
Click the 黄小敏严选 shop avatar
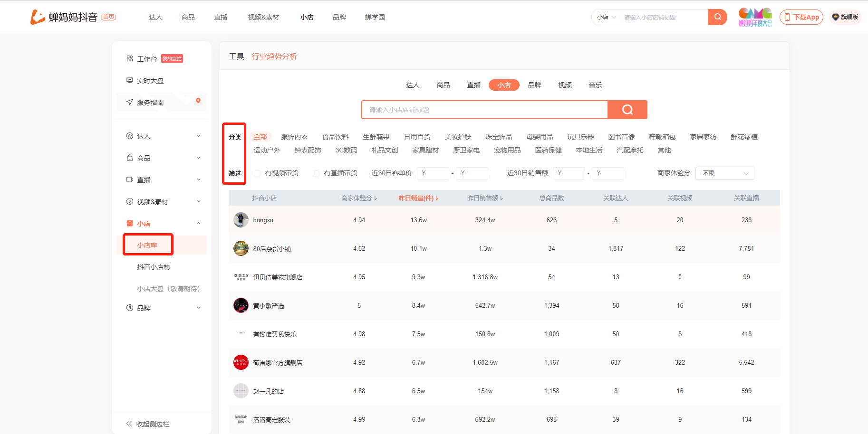[x=241, y=305]
